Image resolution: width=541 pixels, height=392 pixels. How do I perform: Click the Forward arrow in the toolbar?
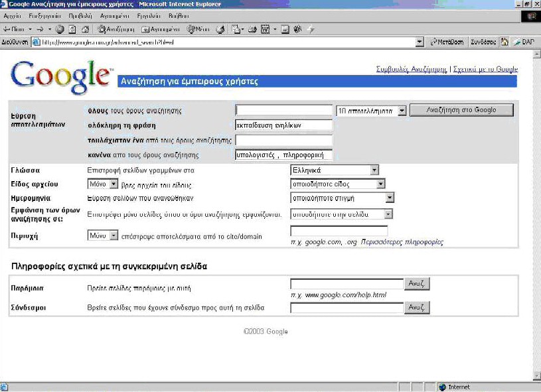pos(40,29)
